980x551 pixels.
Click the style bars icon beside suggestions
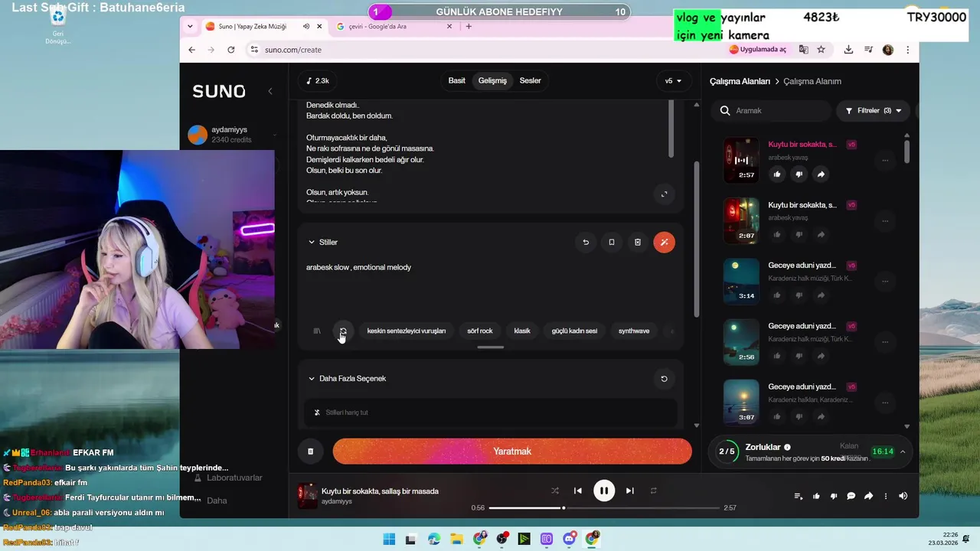317,331
